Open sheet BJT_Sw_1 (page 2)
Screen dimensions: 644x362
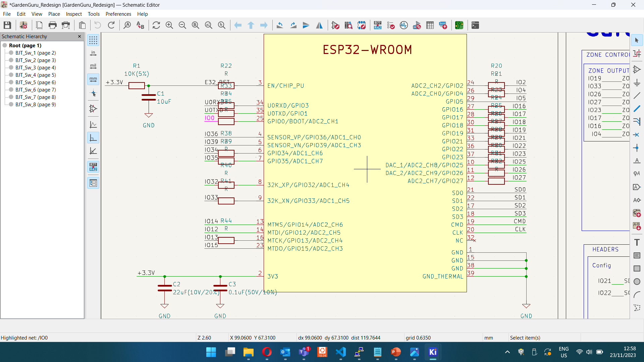[36, 53]
